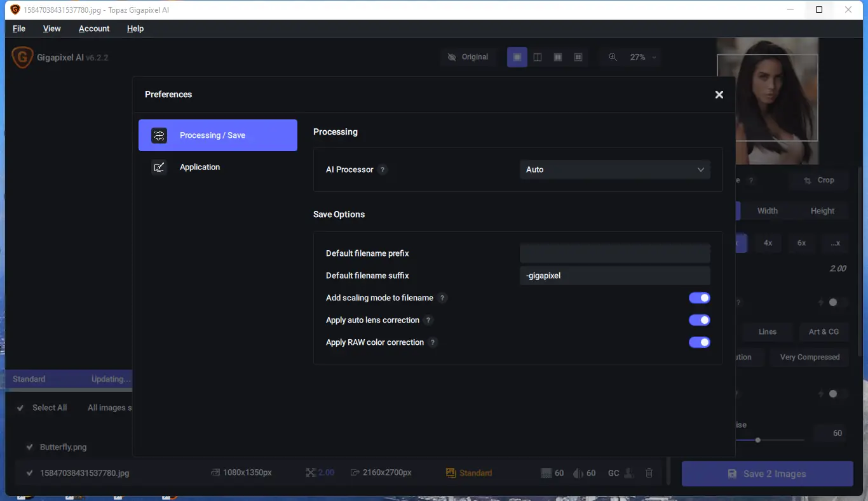The image size is (868, 501).
Task: Click the delete trash icon for 15847038431537780.jpg
Action: 649,473
